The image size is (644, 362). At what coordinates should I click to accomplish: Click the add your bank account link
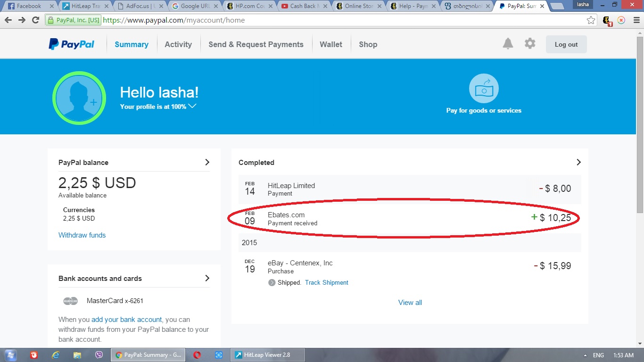(x=126, y=320)
